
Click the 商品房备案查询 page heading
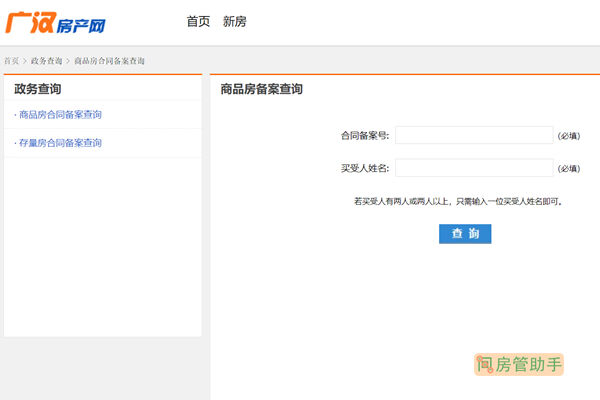261,89
